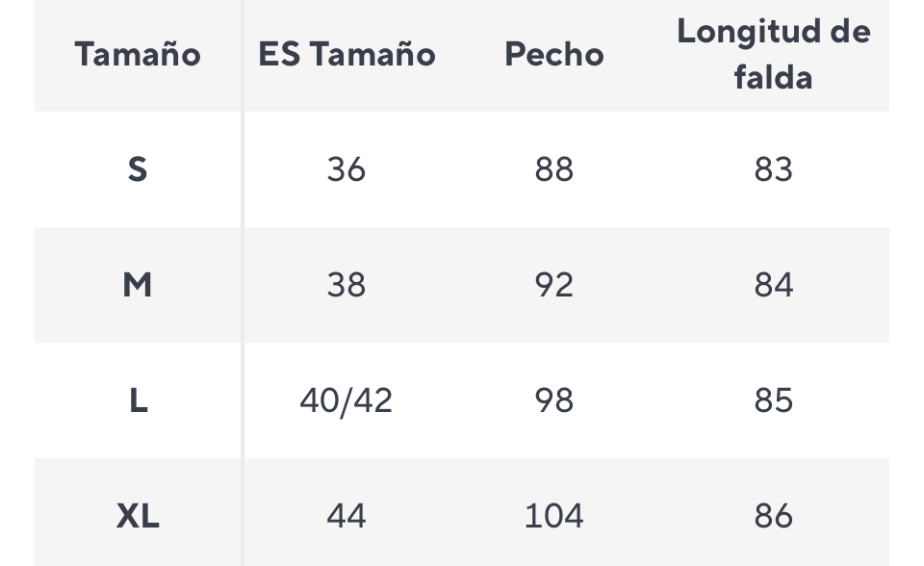The image size is (924, 566).
Task: Select the XL size row label
Action: pos(138,516)
